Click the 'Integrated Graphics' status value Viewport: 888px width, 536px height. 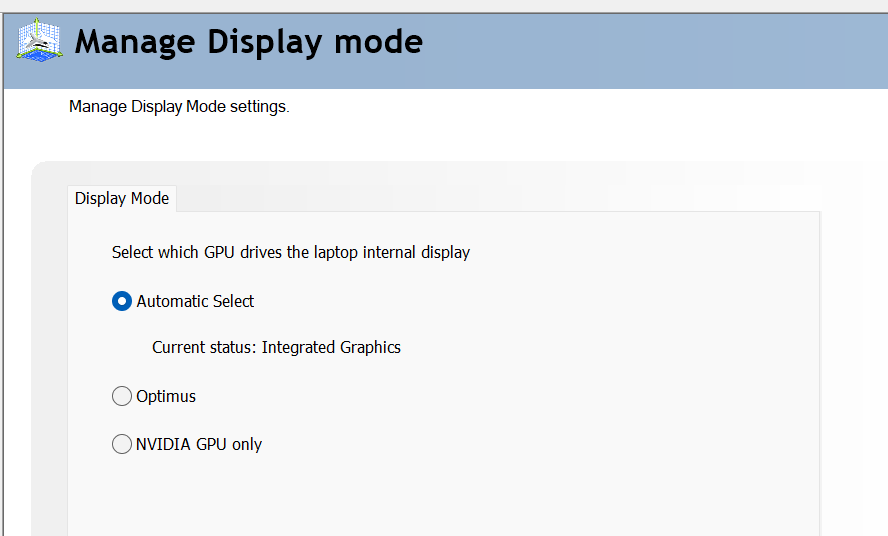click(331, 348)
